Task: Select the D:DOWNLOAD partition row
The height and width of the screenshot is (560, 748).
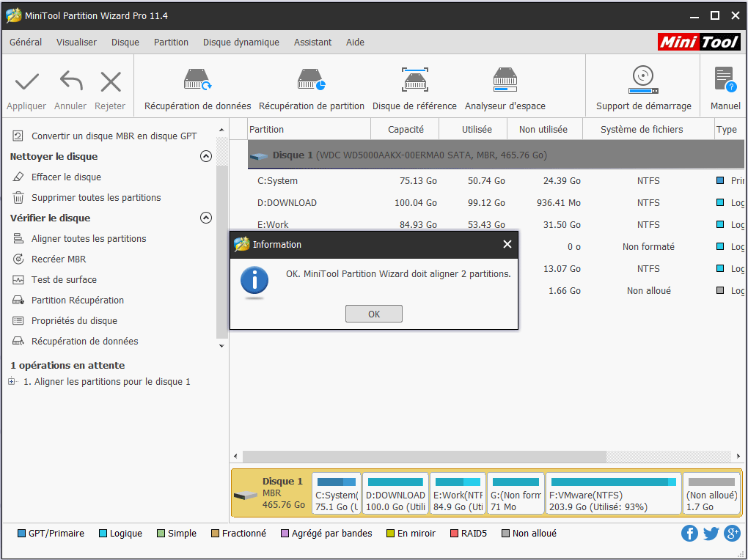Action: [x=496, y=203]
